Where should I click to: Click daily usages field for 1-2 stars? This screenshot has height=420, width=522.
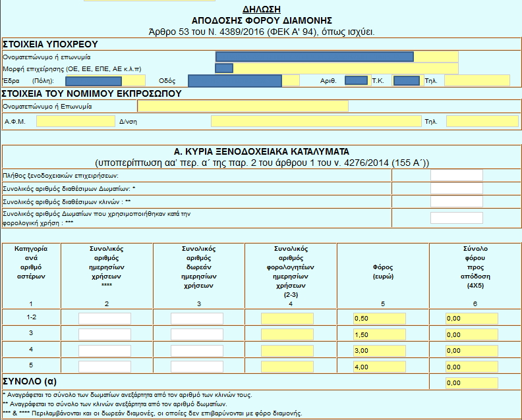click(x=105, y=319)
